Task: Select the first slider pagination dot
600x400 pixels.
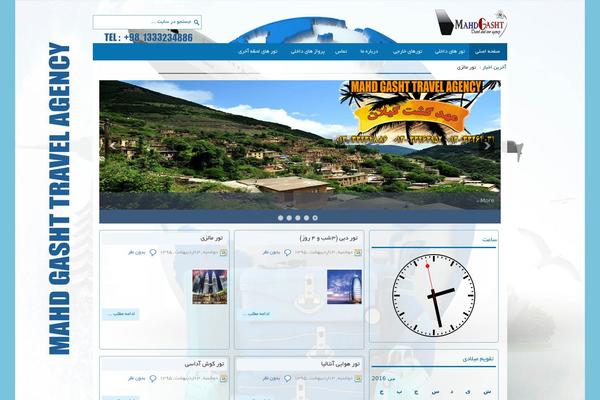Action: (280, 218)
